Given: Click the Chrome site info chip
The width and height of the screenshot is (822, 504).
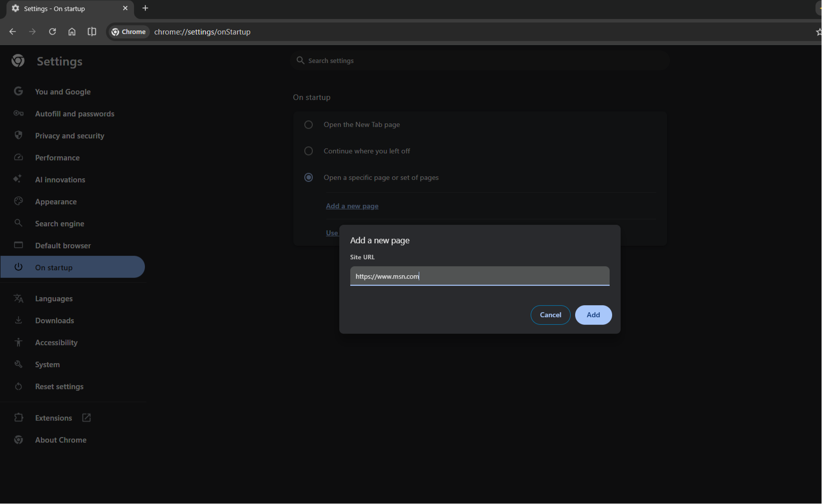Looking at the screenshot, I should click(x=129, y=31).
